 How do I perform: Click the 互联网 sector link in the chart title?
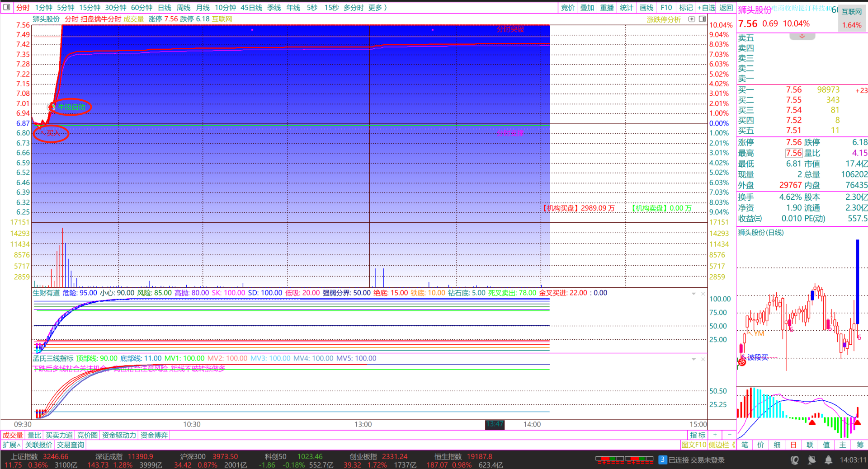click(x=222, y=19)
